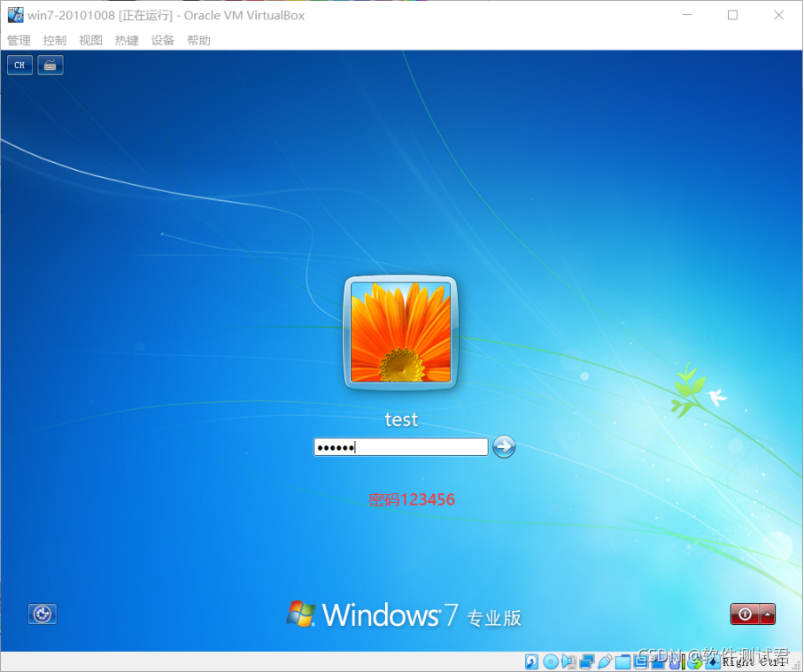The height and width of the screenshot is (672, 804).
Task: Minimize the VirtualBox window
Action: click(687, 15)
